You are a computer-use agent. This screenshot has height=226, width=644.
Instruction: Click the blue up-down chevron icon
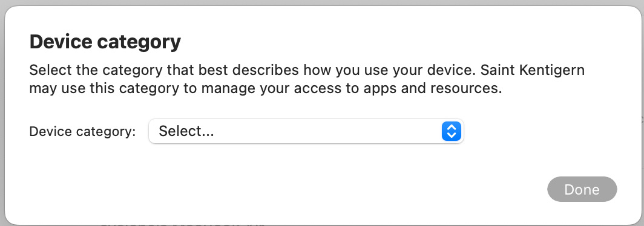452,131
